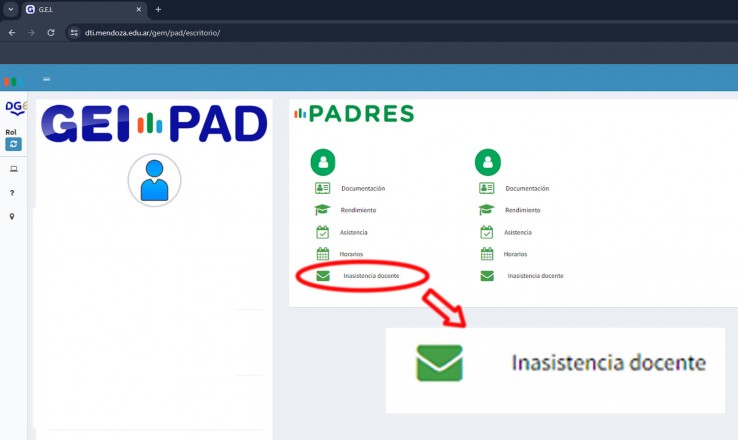The width and height of the screenshot is (738, 440).
Task: Click first student's Documentación ID card icon
Action: tap(322, 188)
